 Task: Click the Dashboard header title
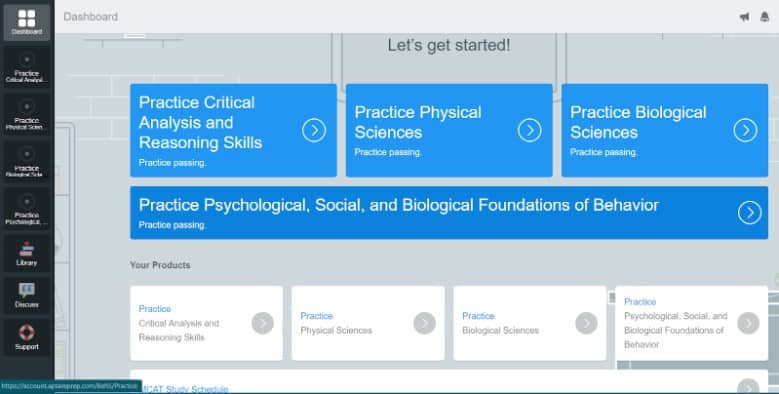click(x=91, y=17)
